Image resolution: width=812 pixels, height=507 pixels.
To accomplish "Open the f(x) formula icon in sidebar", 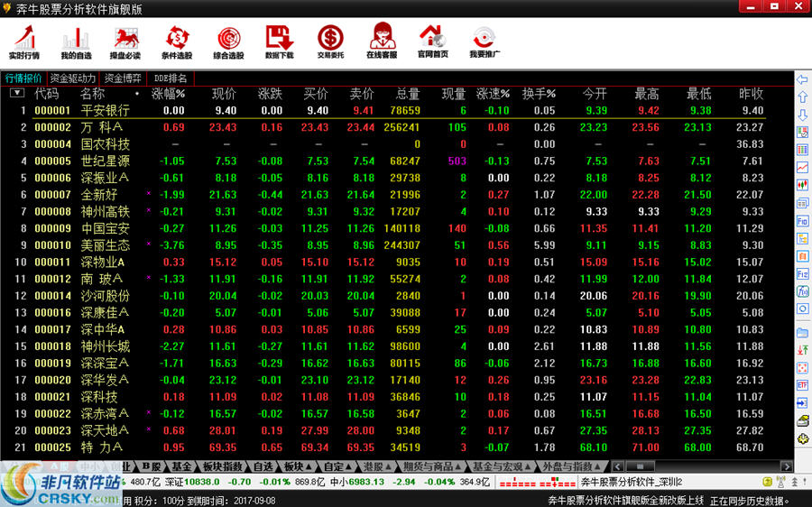I will click(x=802, y=291).
